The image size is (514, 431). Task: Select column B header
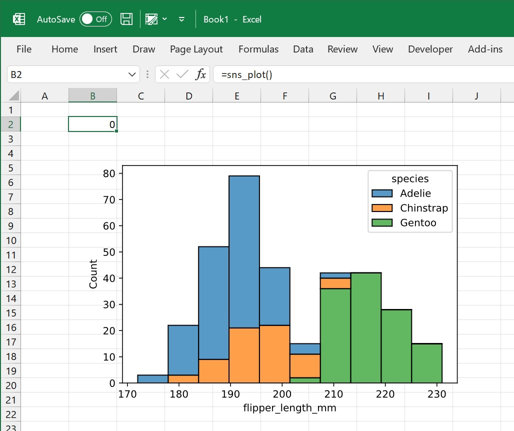[92, 96]
